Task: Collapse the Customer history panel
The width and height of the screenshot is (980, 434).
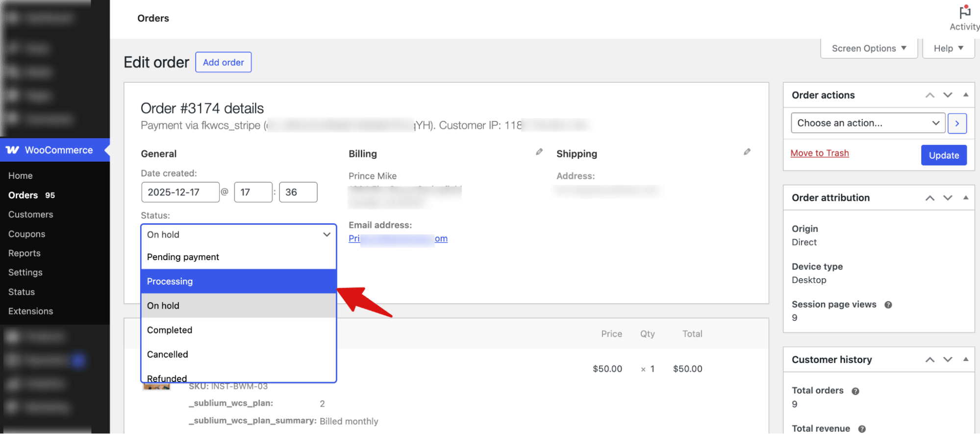Action: [x=965, y=360]
